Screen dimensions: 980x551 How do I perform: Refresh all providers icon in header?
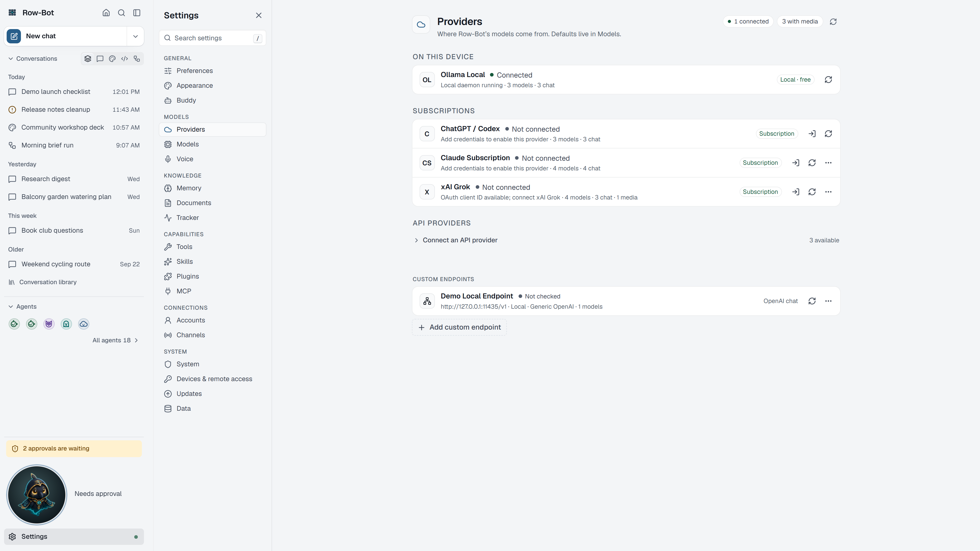coord(833,22)
